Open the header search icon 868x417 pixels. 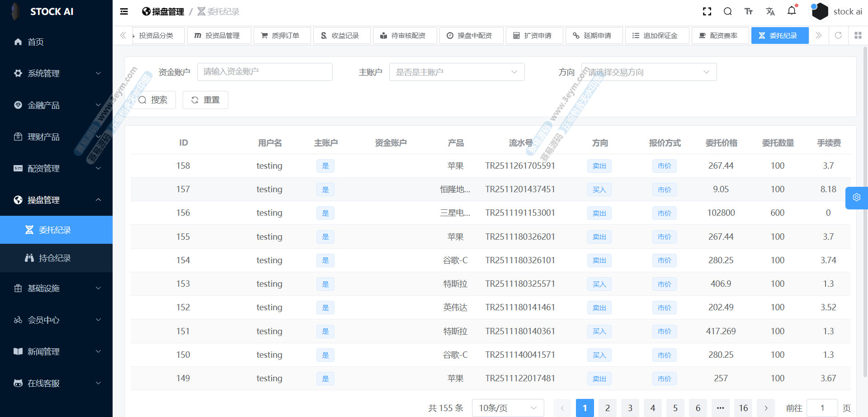728,12
